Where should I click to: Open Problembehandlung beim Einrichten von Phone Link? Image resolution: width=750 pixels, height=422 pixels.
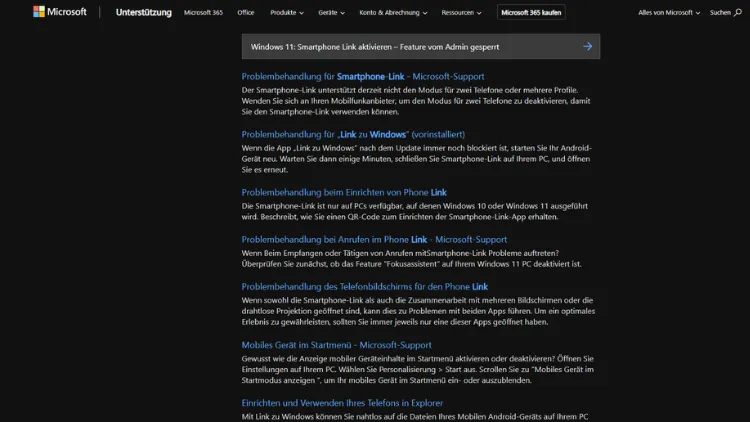point(344,192)
